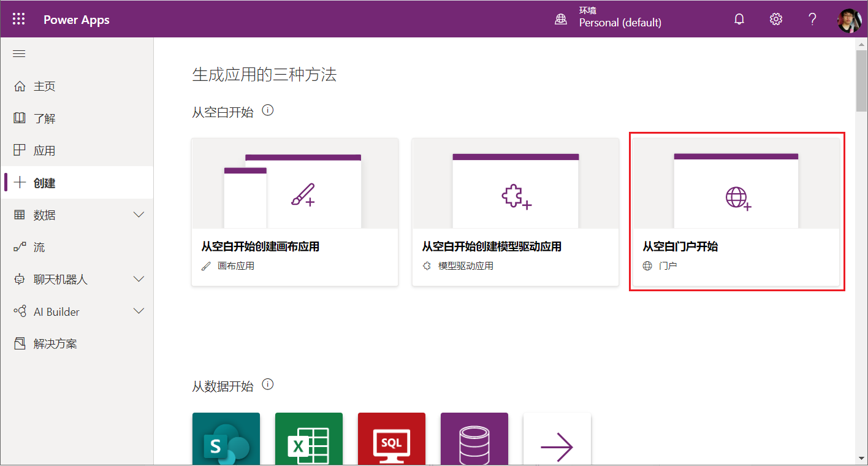Click the 画布应用 label with brush icon
Image resolution: width=868 pixels, height=466 pixels.
(228, 266)
